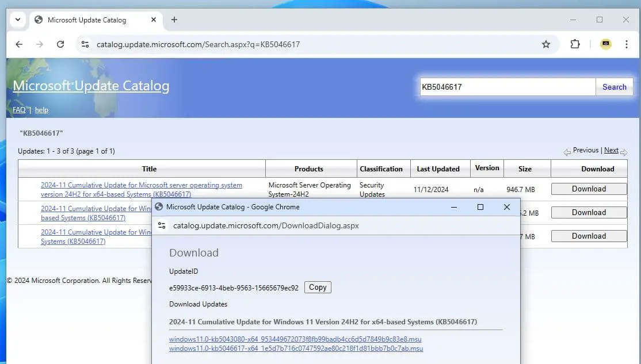Close the download dialog window
The height and width of the screenshot is (364, 641).
click(x=507, y=207)
